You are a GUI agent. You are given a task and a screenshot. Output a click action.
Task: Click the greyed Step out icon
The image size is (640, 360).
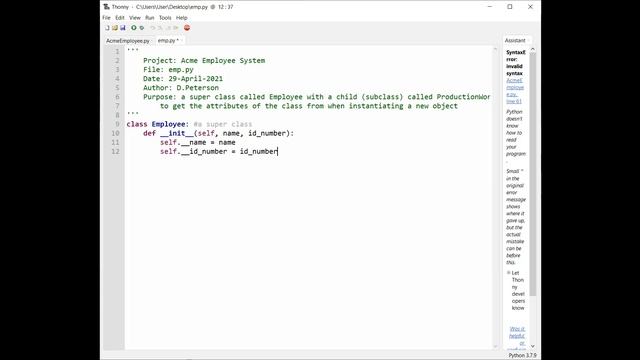pyautogui.click(x=168, y=28)
